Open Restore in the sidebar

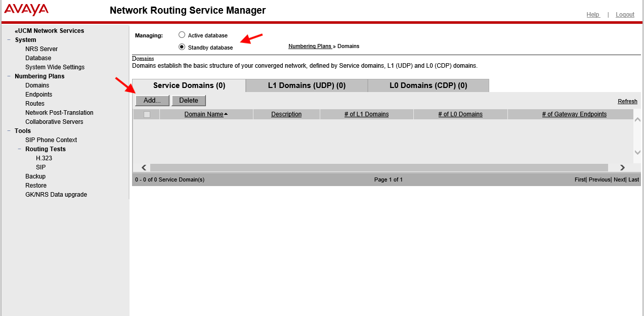point(36,186)
